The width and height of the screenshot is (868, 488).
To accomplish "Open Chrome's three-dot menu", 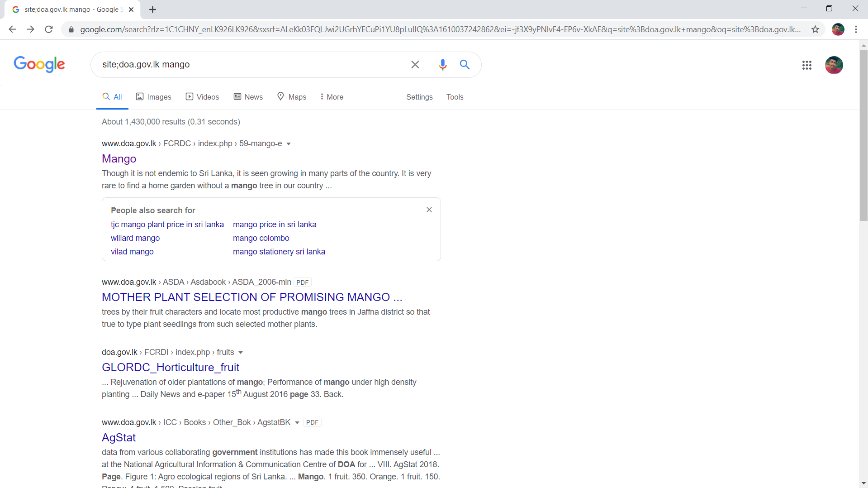I will pyautogui.click(x=856, y=29).
